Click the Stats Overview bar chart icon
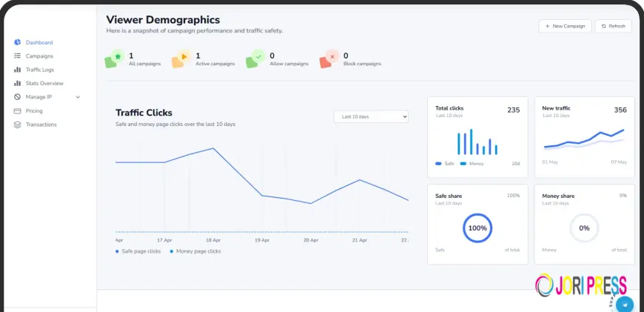 [x=17, y=83]
